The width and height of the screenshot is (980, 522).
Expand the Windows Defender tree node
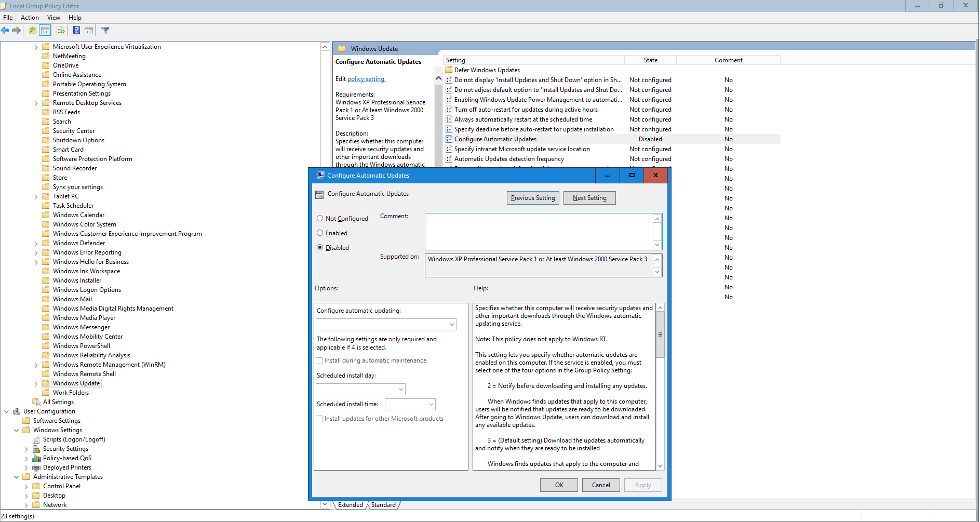(x=36, y=243)
